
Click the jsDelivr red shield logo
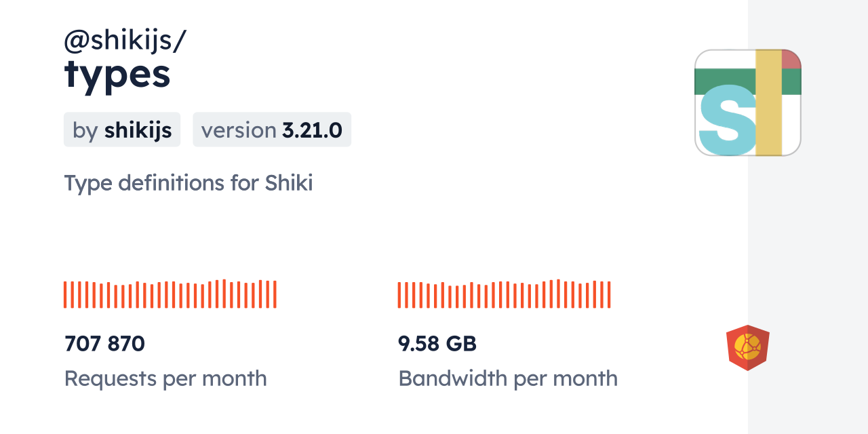point(748,347)
